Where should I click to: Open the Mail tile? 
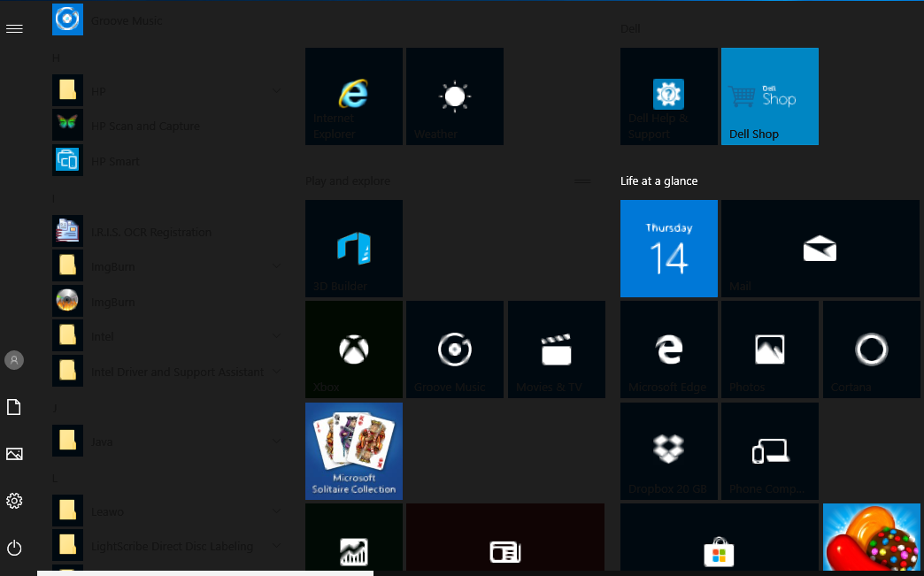click(820, 249)
